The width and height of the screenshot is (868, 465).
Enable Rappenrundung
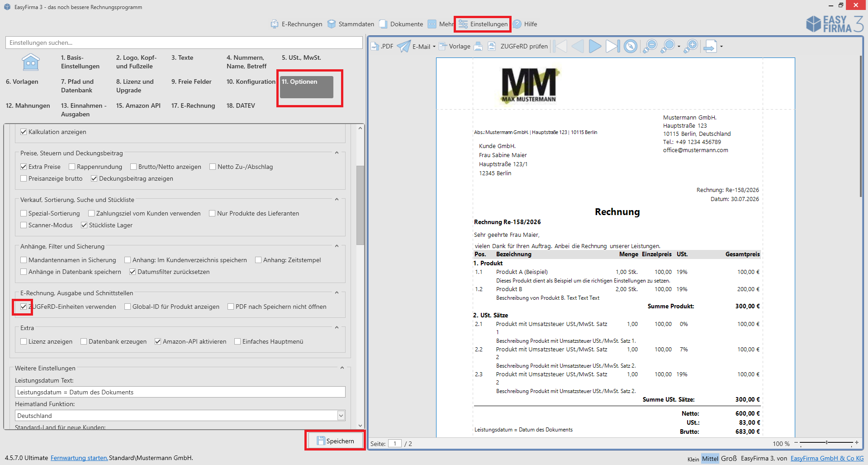[72, 167]
